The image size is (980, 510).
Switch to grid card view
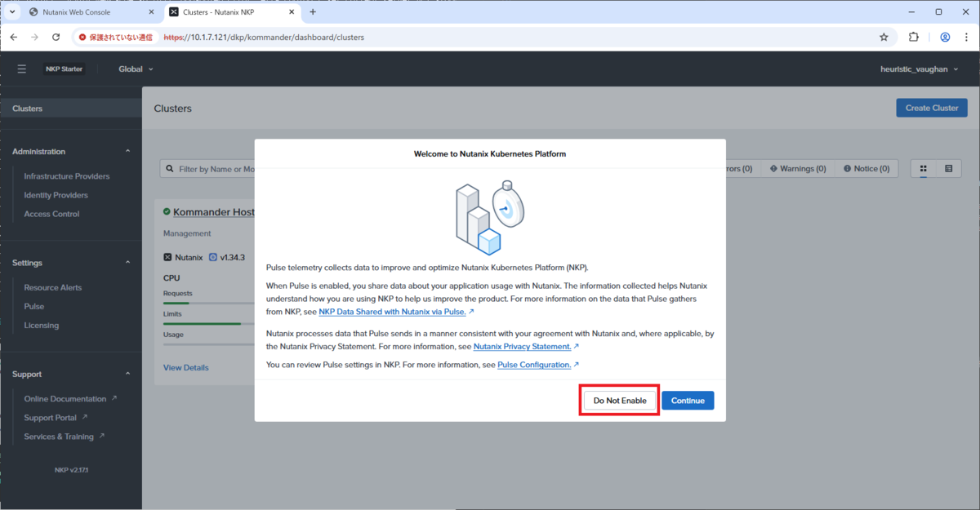point(924,169)
